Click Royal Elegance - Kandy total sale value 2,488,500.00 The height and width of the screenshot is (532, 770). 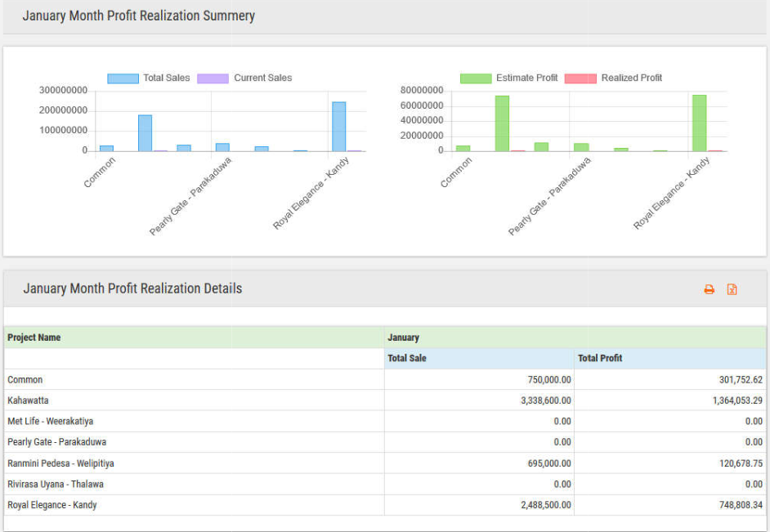(x=545, y=505)
